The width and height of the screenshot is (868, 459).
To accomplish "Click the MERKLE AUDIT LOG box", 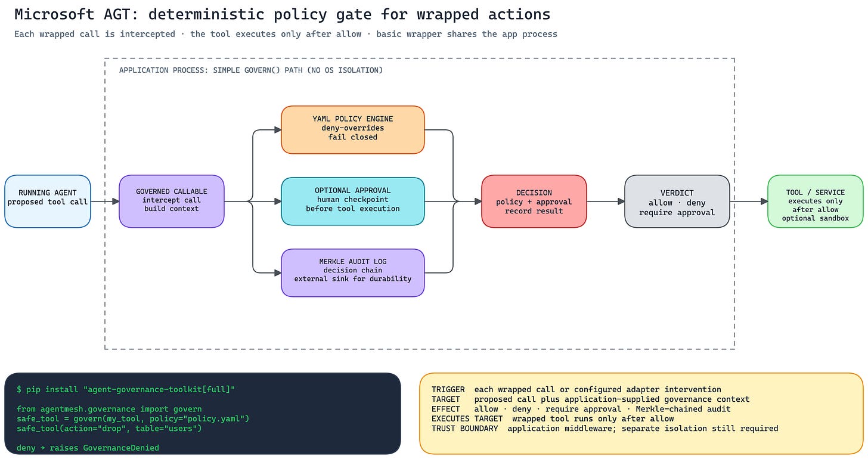I will pos(353,273).
